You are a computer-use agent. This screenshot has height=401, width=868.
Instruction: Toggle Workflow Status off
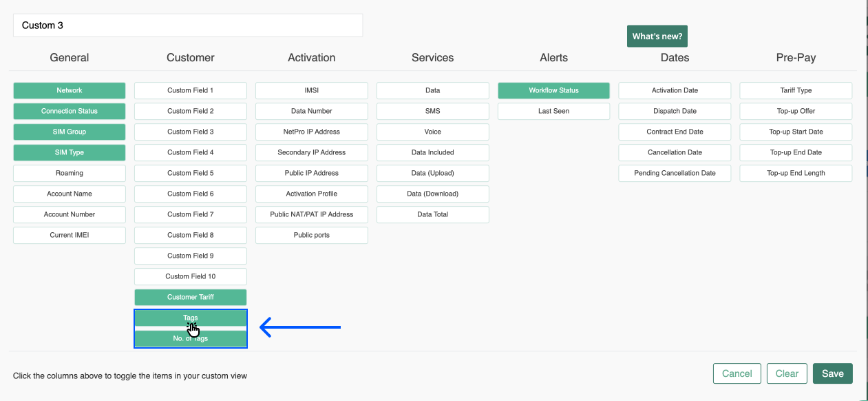(x=553, y=90)
